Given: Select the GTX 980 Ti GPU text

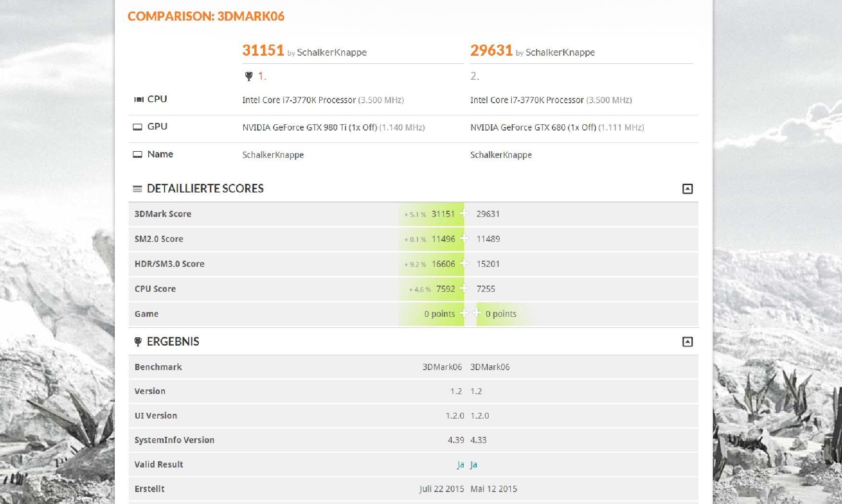Looking at the screenshot, I should (310, 128).
